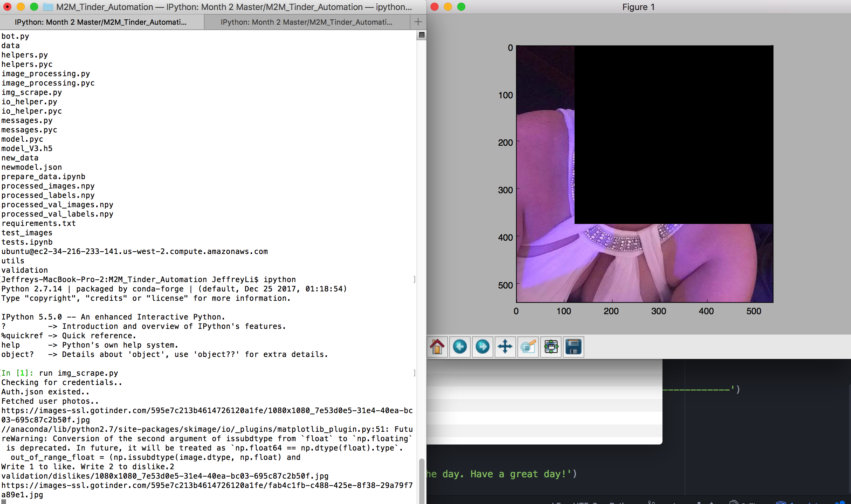851x504 pixels.
Task: Add a new terminal tab
Action: [x=418, y=22]
